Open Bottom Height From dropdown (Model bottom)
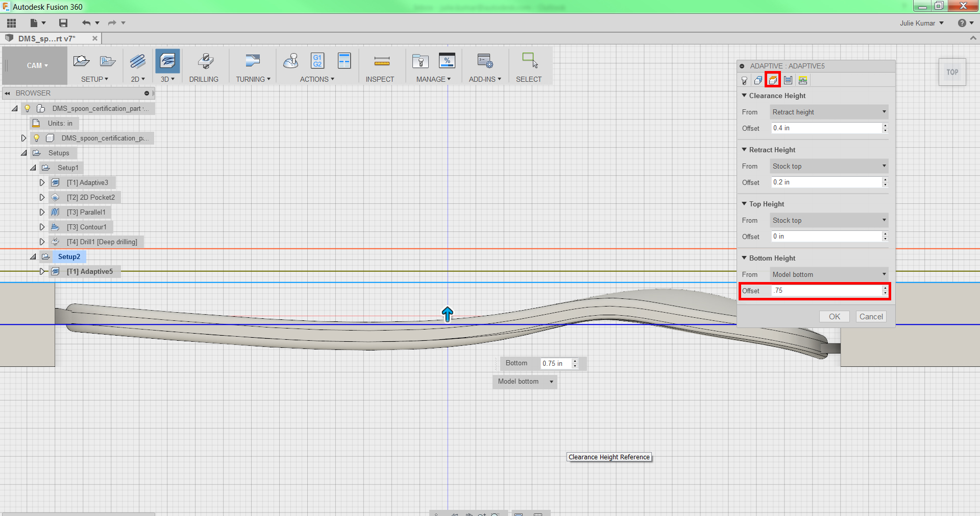Screen dimensions: 980x516 pos(829,274)
